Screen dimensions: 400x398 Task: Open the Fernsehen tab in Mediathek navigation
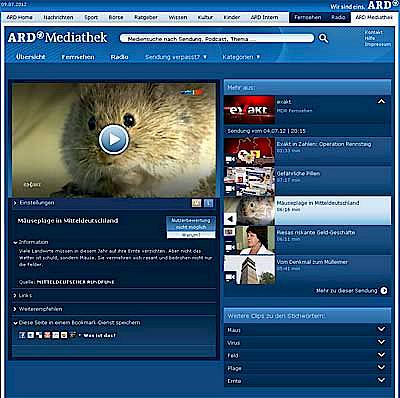(78, 57)
